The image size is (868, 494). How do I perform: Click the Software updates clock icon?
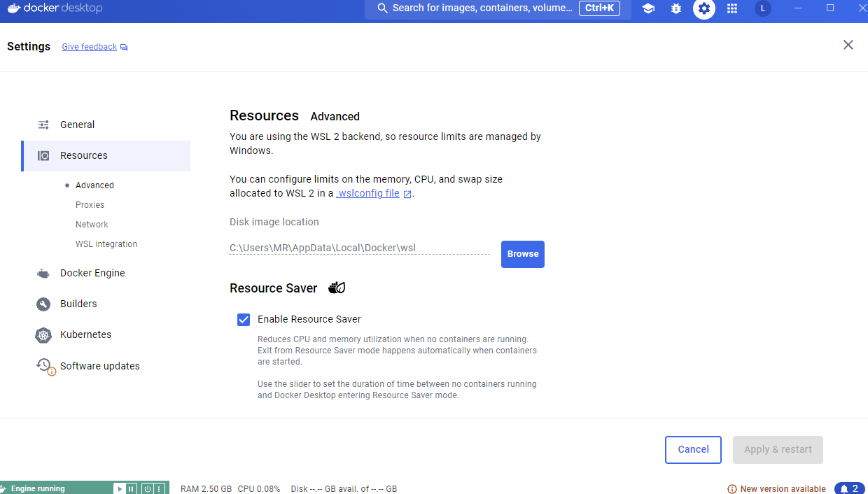(45, 366)
